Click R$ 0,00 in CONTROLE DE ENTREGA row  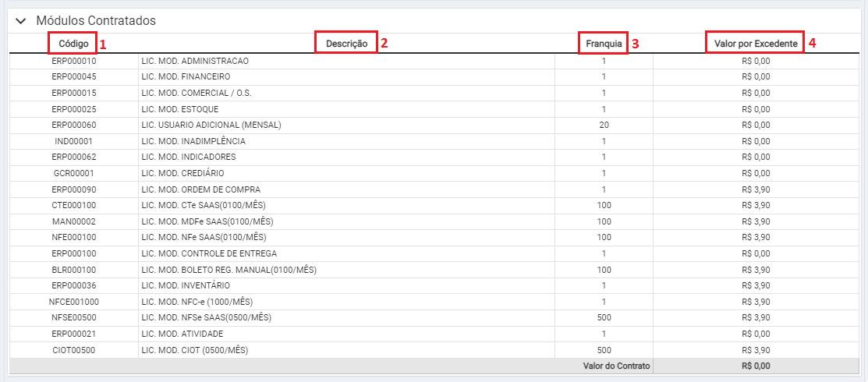(x=756, y=253)
